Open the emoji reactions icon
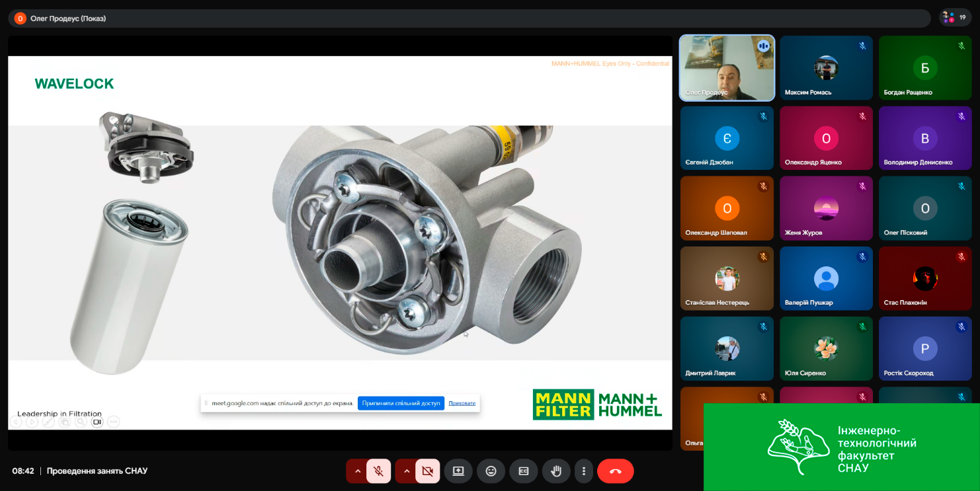980x491 pixels. pyautogui.click(x=491, y=471)
